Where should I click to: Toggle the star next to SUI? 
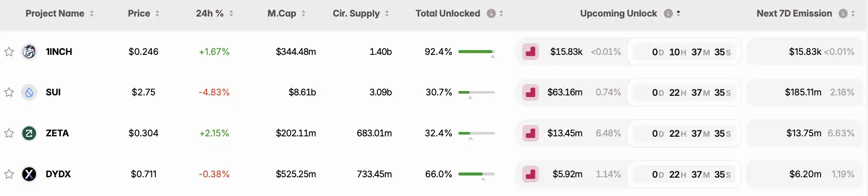point(9,92)
